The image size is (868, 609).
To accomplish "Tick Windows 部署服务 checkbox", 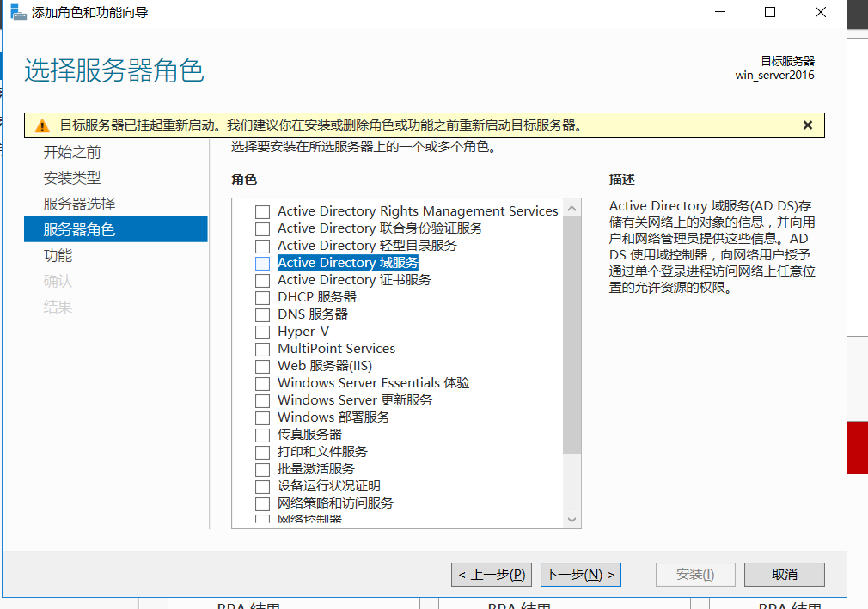I will (262, 417).
